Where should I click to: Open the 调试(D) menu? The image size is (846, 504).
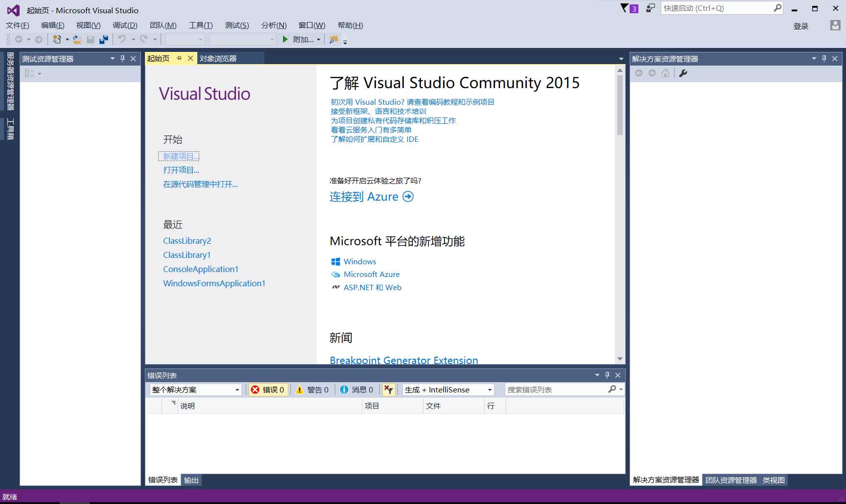(x=125, y=25)
